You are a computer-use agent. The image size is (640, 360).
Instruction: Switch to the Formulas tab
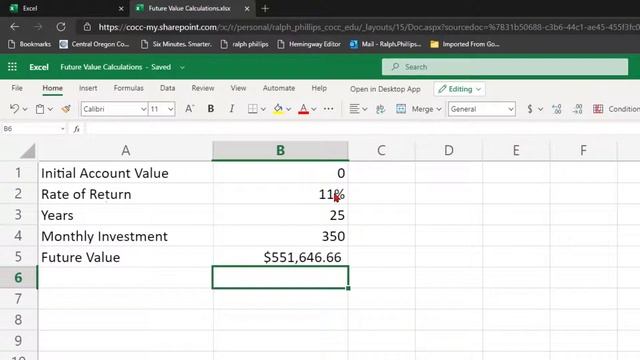[129, 88]
